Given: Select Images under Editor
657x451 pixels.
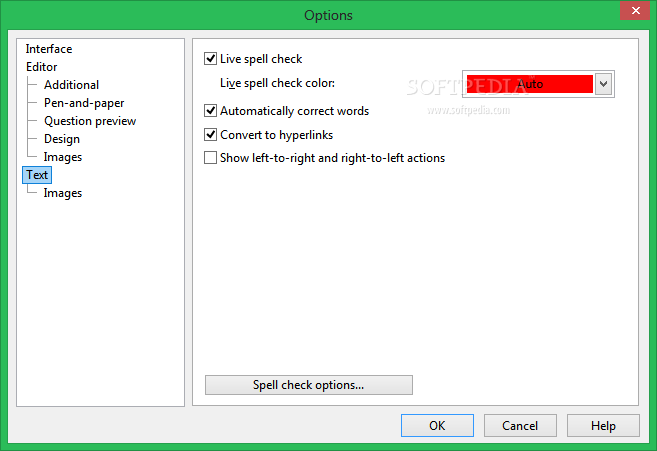Looking at the screenshot, I should (63, 157).
